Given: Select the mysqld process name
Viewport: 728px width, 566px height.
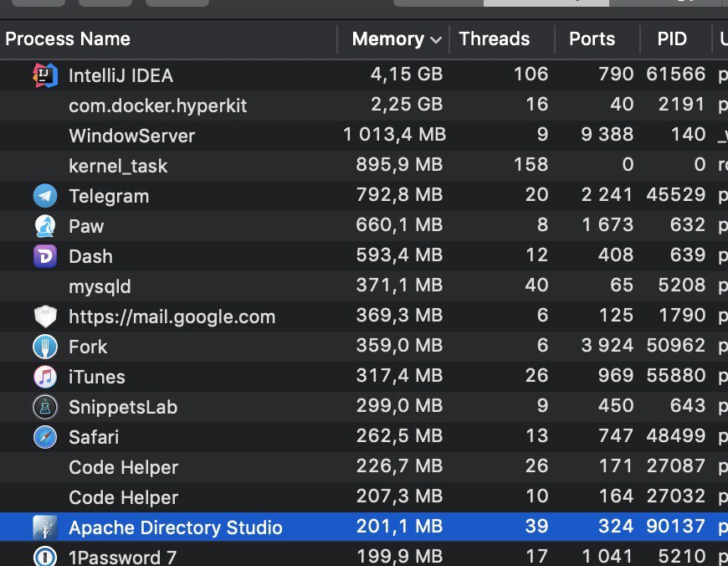Looking at the screenshot, I should click(100, 286).
